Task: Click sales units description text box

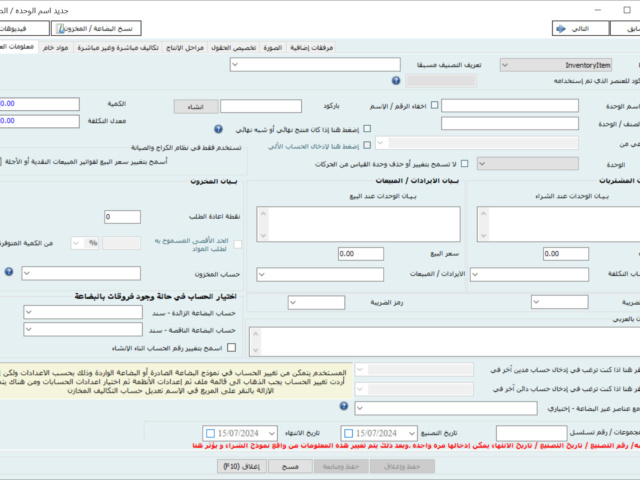Action: (358, 224)
